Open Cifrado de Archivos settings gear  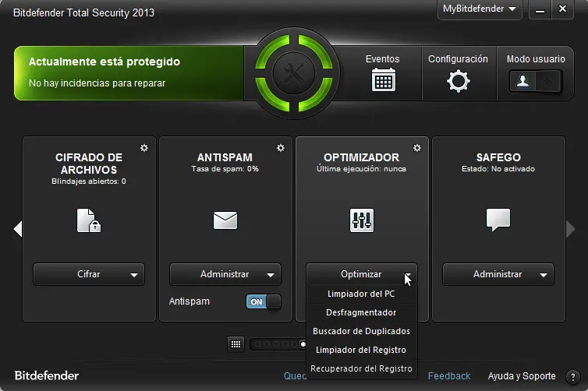[144, 148]
